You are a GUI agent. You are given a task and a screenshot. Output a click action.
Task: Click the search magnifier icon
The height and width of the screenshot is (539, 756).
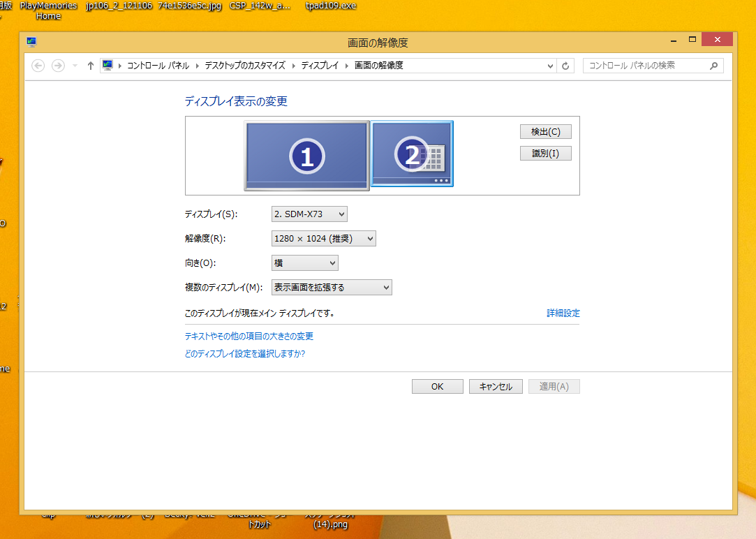click(x=713, y=66)
